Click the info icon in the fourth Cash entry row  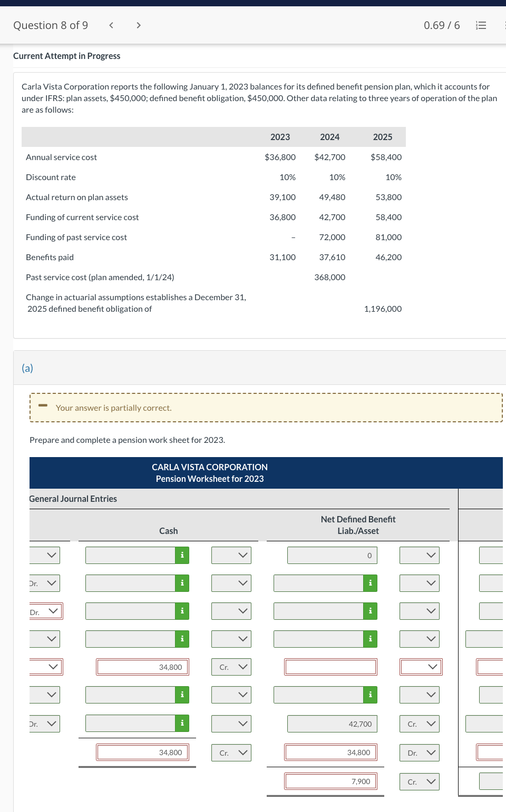click(182, 639)
